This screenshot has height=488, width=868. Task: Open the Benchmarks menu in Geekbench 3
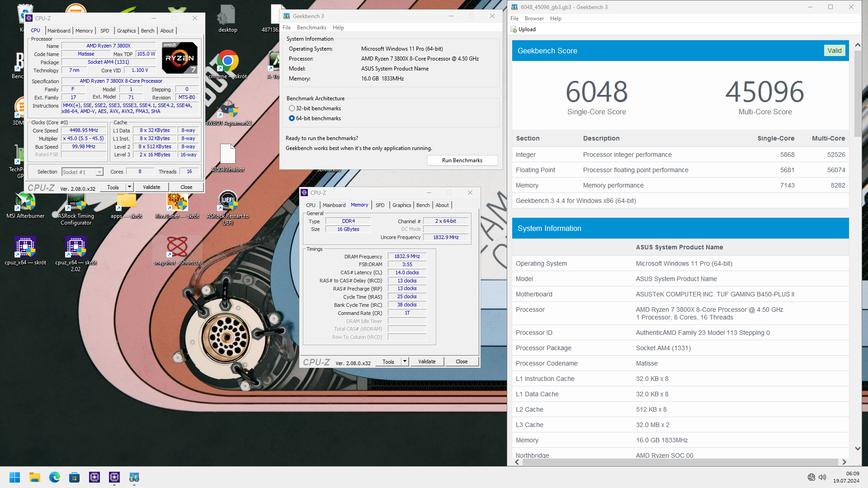click(x=311, y=28)
